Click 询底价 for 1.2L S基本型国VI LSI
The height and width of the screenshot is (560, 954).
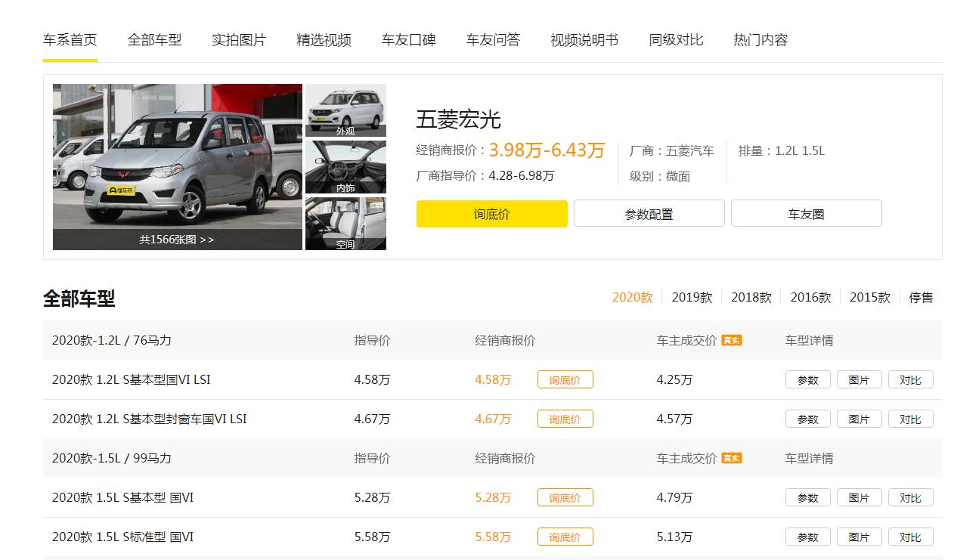(565, 380)
